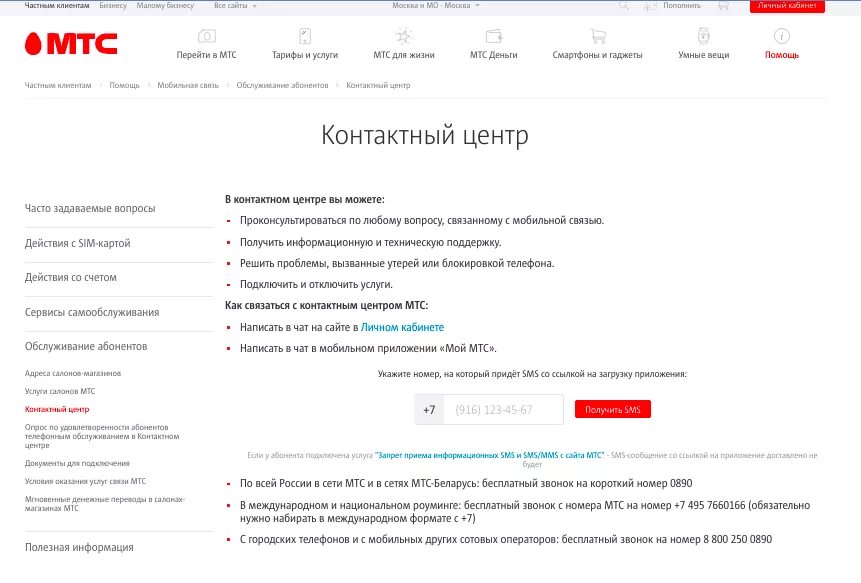
Task: Open Мгновенные денежные переводы link
Action: pos(105,503)
